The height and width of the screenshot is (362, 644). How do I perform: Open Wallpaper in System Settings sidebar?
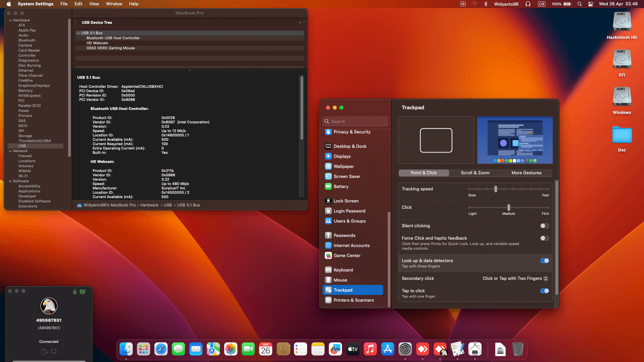353,167
